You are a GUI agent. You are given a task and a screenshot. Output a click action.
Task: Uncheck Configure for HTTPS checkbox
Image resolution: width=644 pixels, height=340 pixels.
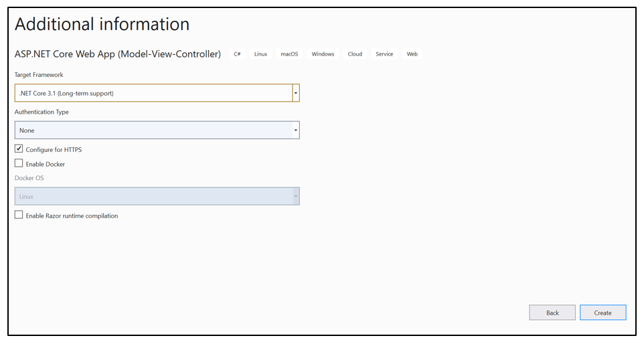point(19,149)
